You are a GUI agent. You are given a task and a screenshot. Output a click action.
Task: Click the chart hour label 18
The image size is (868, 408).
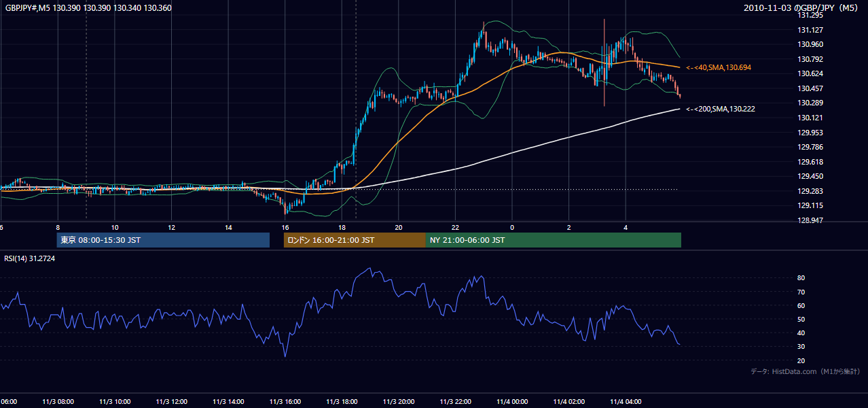click(x=342, y=227)
